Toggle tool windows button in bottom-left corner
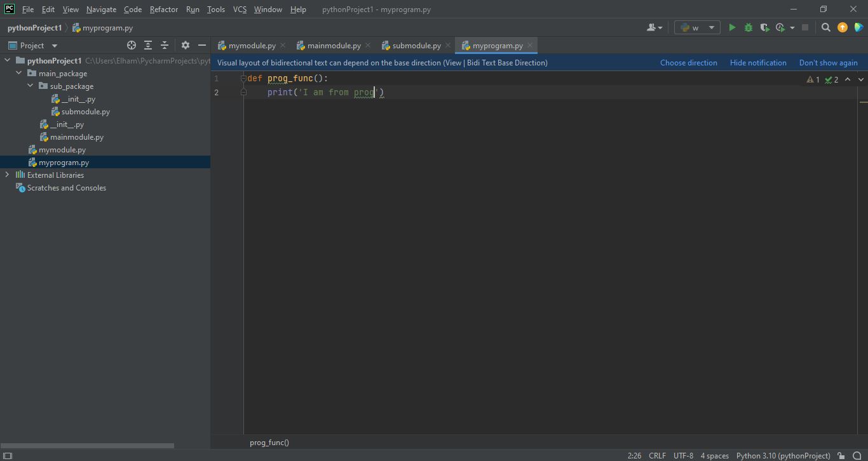 click(8, 455)
